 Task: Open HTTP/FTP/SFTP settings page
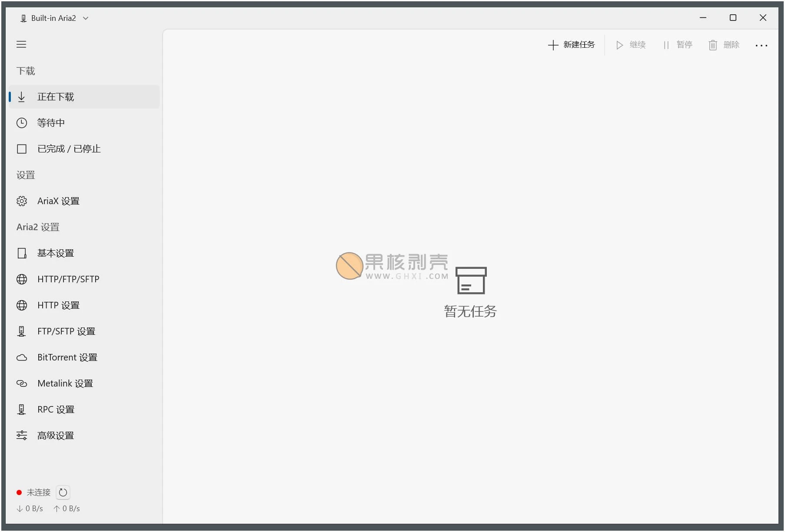click(84, 279)
